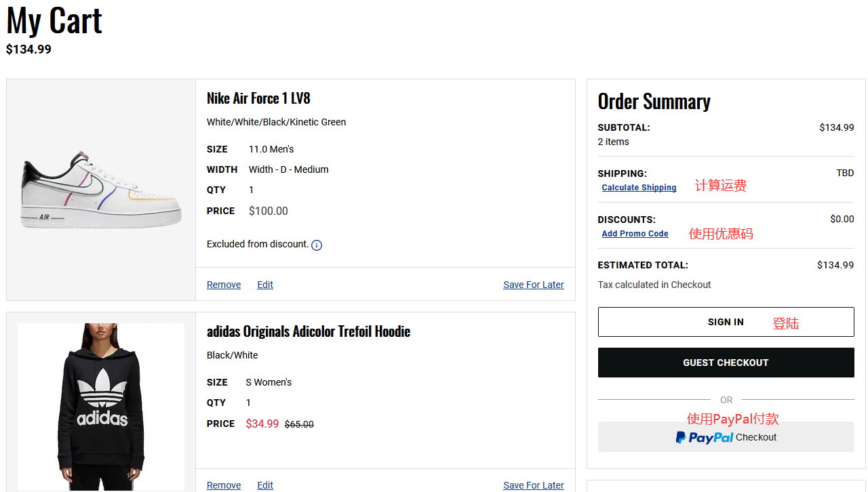Open the adidas hoodie product image

click(x=101, y=407)
